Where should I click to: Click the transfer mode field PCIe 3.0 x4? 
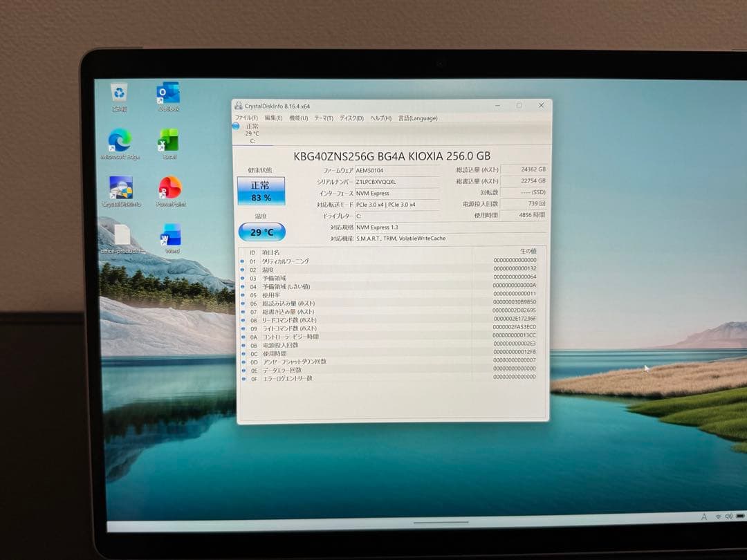click(x=397, y=205)
